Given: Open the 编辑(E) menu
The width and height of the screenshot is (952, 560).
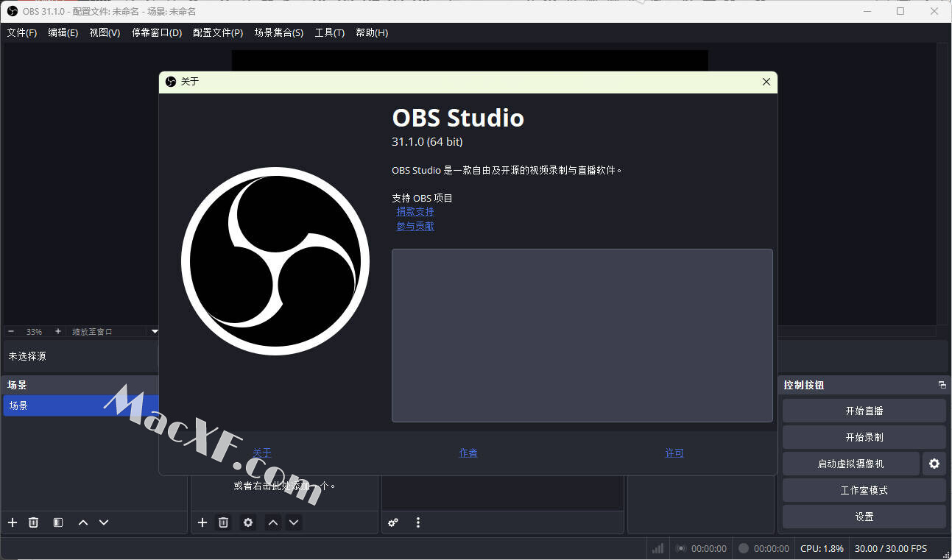Looking at the screenshot, I should pyautogui.click(x=63, y=33).
